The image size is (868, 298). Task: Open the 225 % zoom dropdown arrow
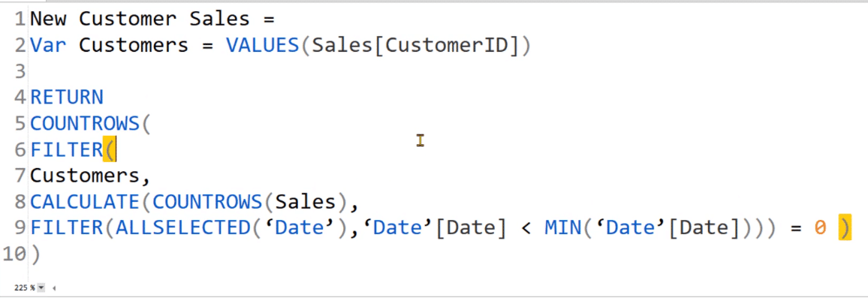[x=41, y=288]
